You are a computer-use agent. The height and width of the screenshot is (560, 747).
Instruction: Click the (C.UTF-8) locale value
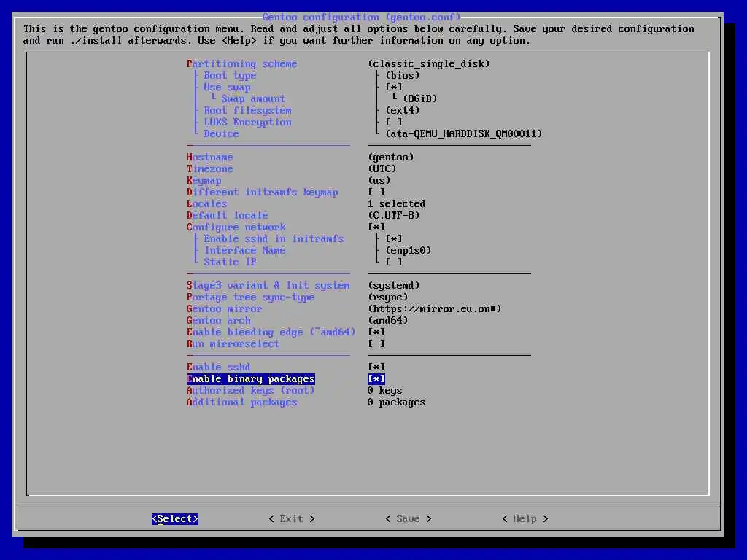click(x=394, y=215)
